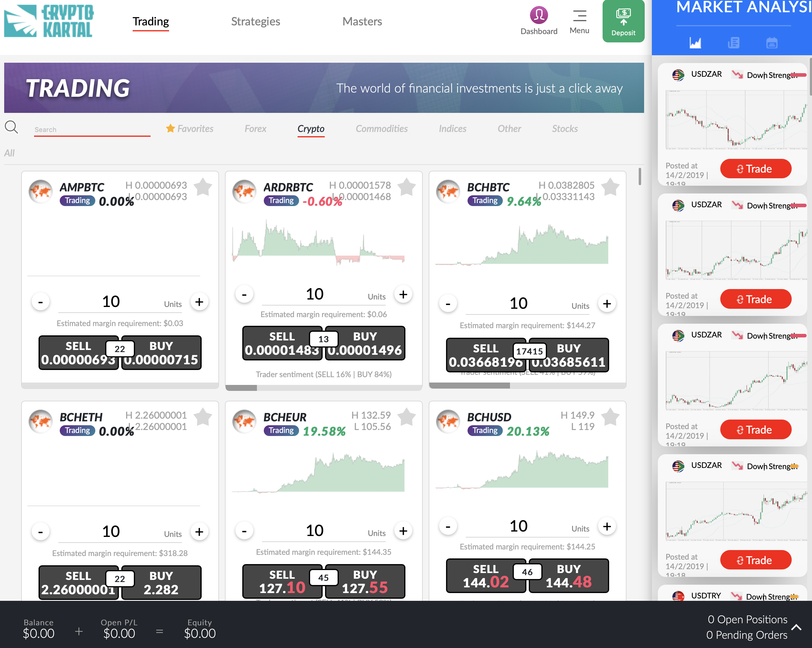The image size is (812, 648).
Task: Select the Market Analysis chart icon
Action: click(x=695, y=42)
